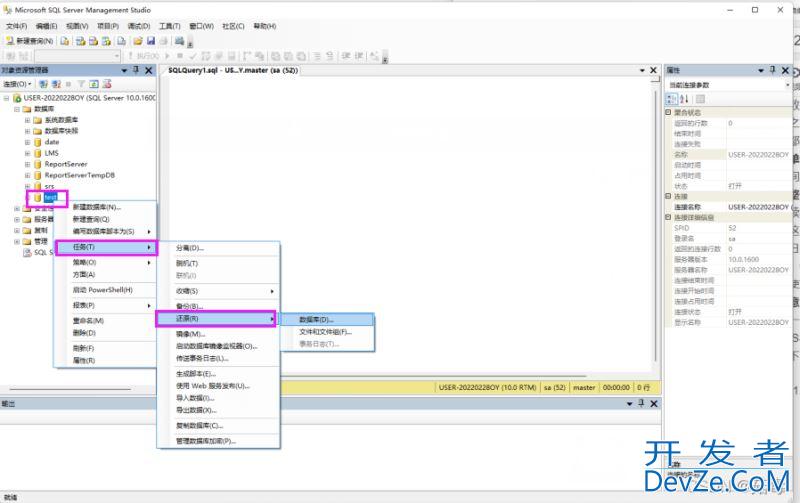Click the last icon in Object Explorer toolbar

point(107,84)
